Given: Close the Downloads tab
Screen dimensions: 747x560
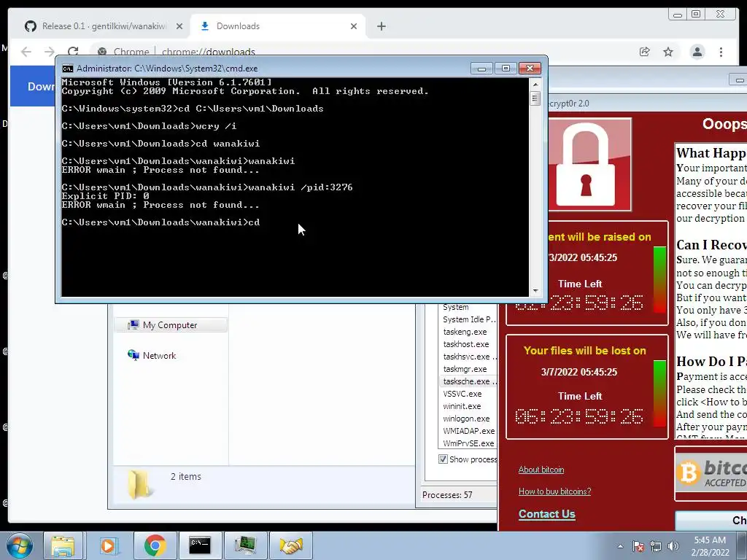Looking at the screenshot, I should point(354,27).
